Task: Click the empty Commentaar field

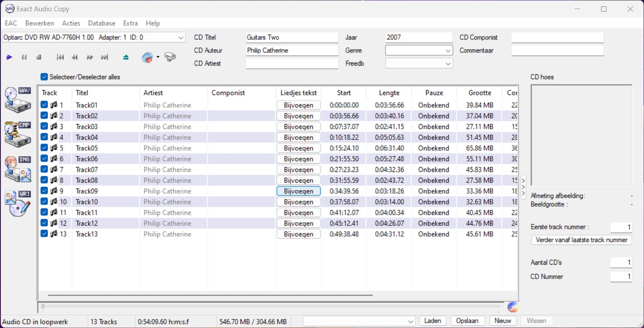Action: 557,51
